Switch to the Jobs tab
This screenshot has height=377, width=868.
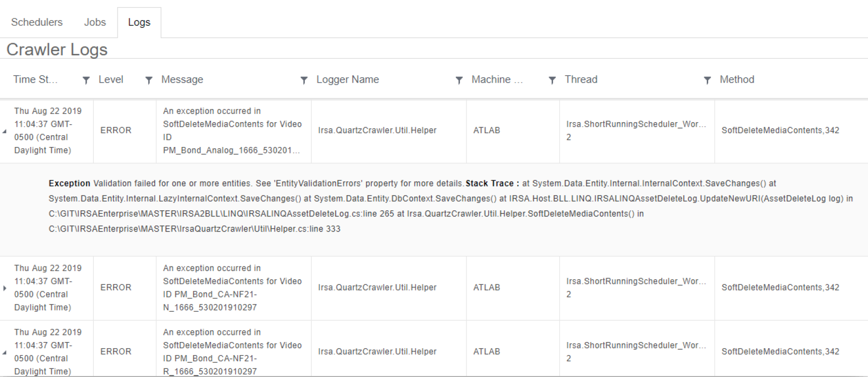pos(95,22)
